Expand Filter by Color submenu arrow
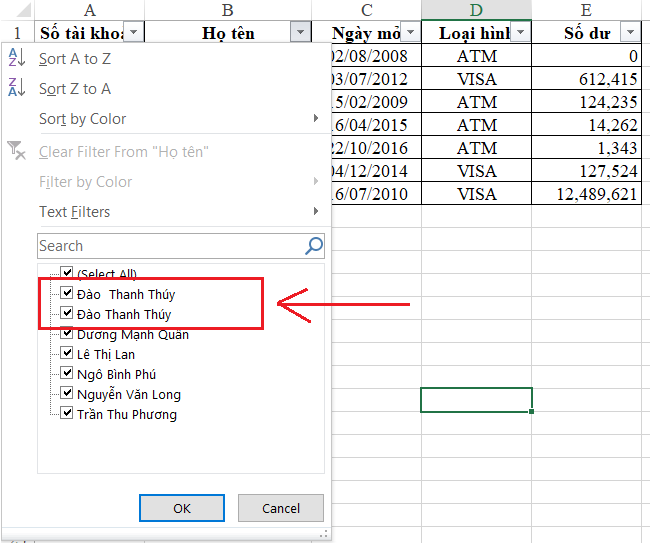The height and width of the screenshot is (543, 650). tap(316, 181)
